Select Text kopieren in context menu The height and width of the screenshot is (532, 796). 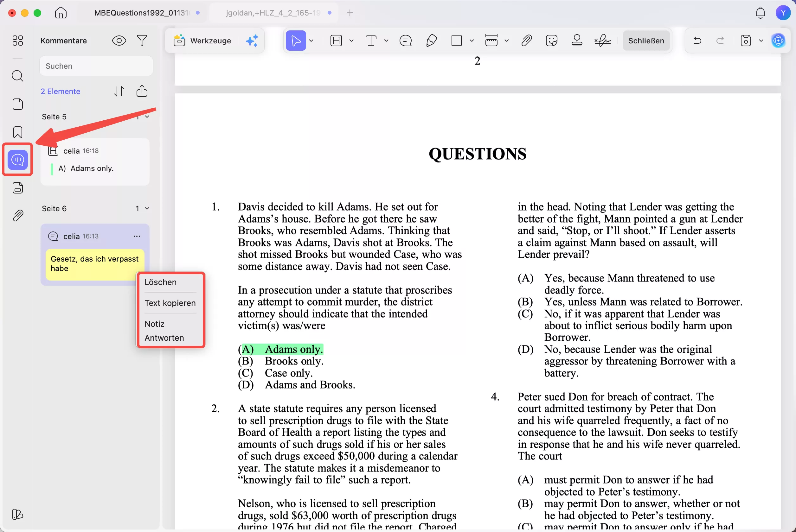pyautogui.click(x=170, y=303)
